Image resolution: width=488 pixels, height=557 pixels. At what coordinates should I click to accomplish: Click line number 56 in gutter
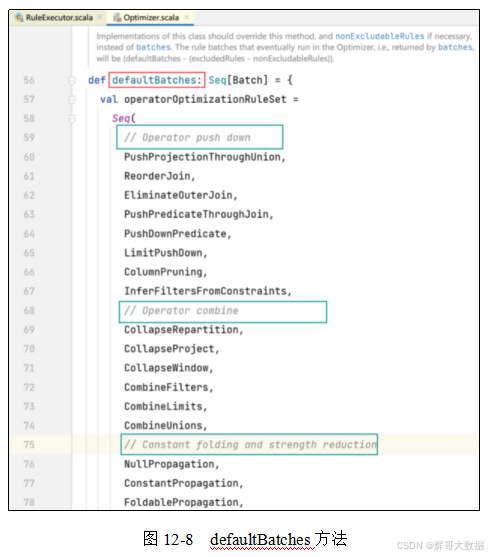tap(29, 81)
